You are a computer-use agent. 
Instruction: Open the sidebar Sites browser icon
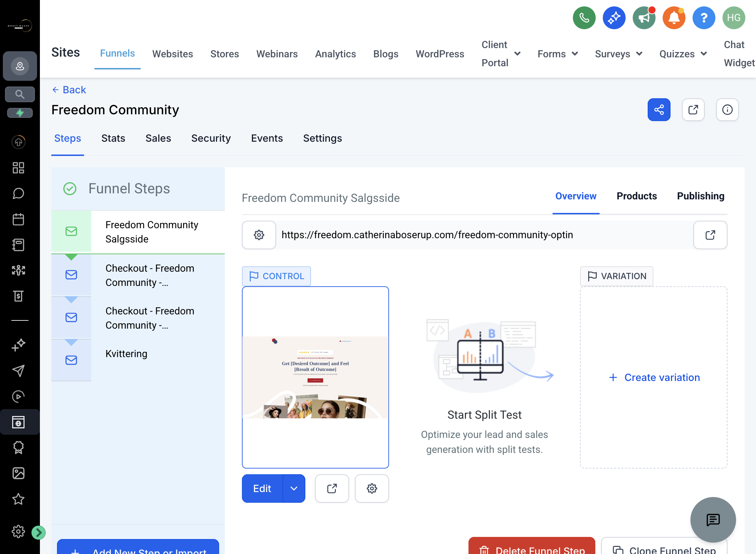19,422
